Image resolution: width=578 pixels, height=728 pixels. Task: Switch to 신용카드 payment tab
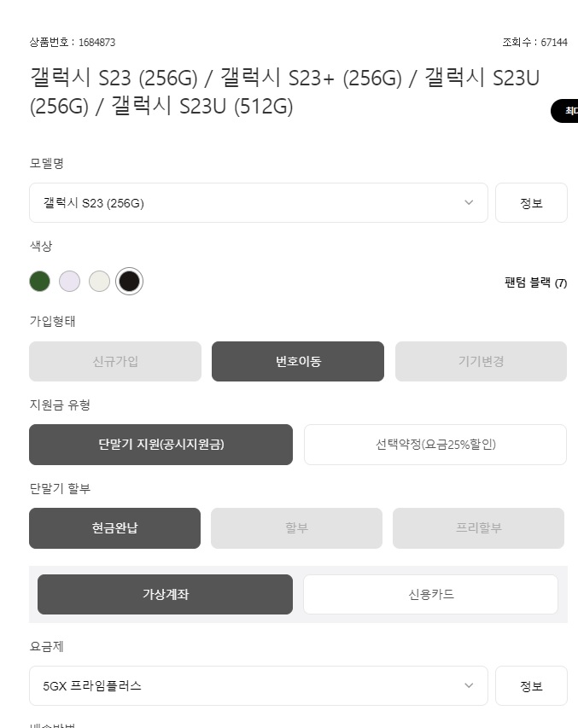coord(430,594)
